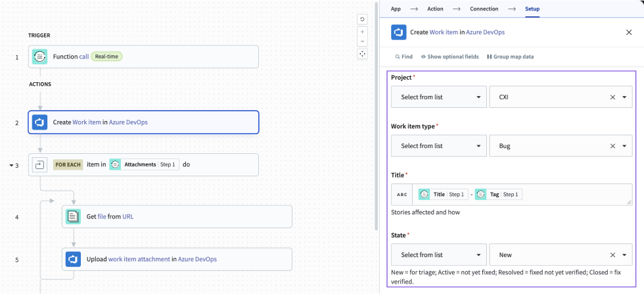The width and height of the screenshot is (644, 294).
Task: Zoom out with the minus icon
Action: [362, 41]
